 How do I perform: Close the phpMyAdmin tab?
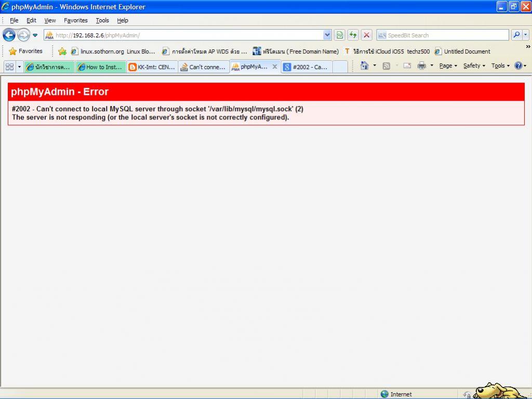click(275, 66)
